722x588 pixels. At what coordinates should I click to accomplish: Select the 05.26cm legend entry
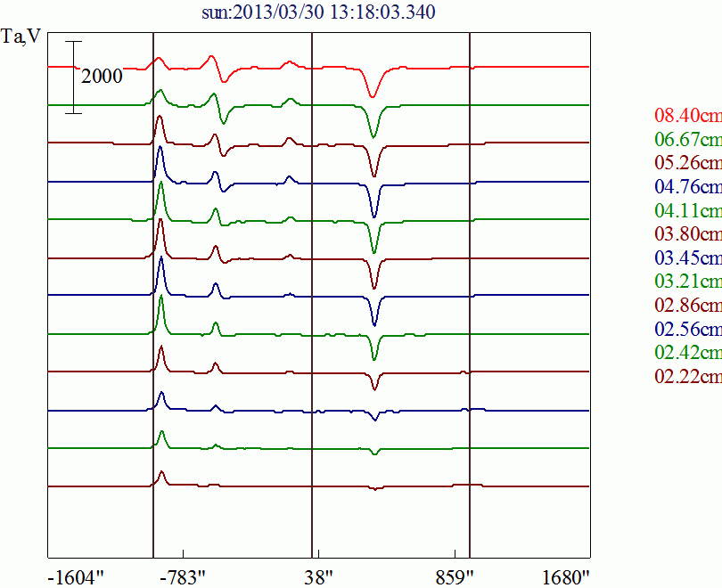click(688, 162)
